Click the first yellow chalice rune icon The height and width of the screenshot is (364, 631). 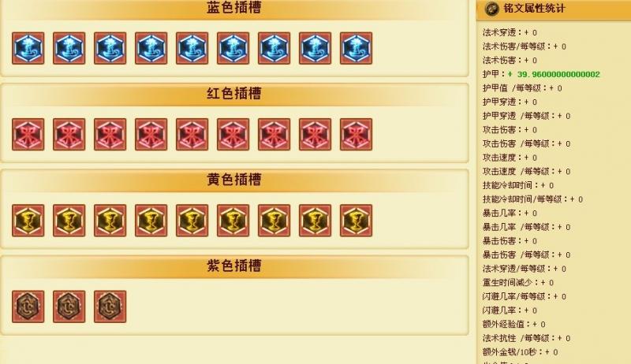point(28,221)
